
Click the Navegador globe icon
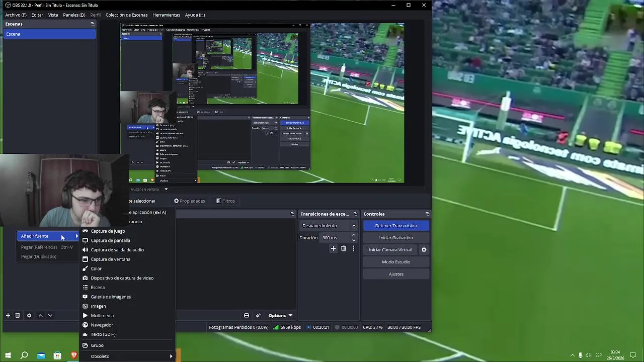pos(85,325)
